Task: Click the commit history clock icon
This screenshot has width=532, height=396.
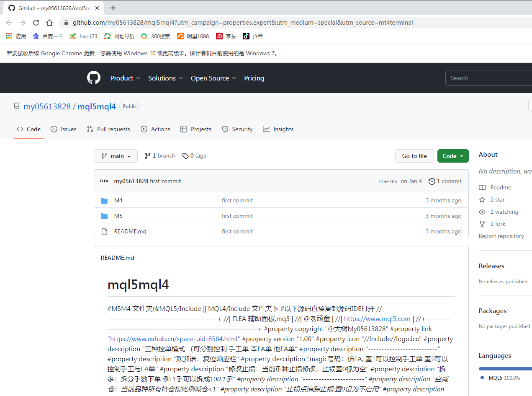Action: click(432, 181)
